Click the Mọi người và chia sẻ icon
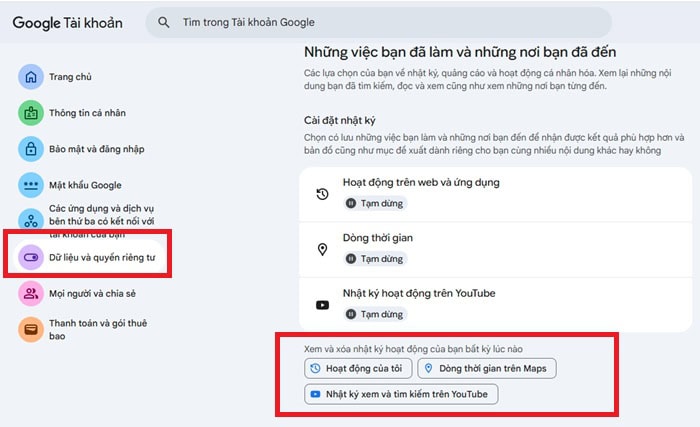The image size is (700, 427). [31, 293]
